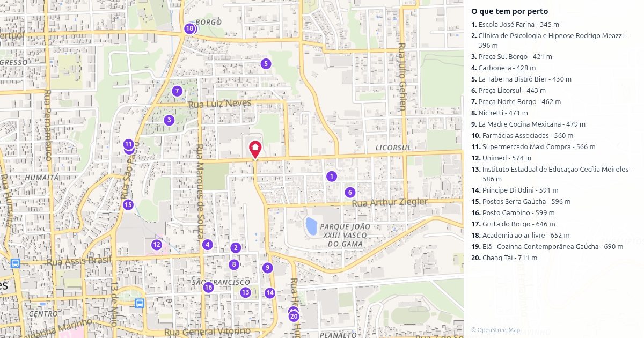Screen dimensions: 644x338
Task: Select map marker number 15
Action: [128, 204]
